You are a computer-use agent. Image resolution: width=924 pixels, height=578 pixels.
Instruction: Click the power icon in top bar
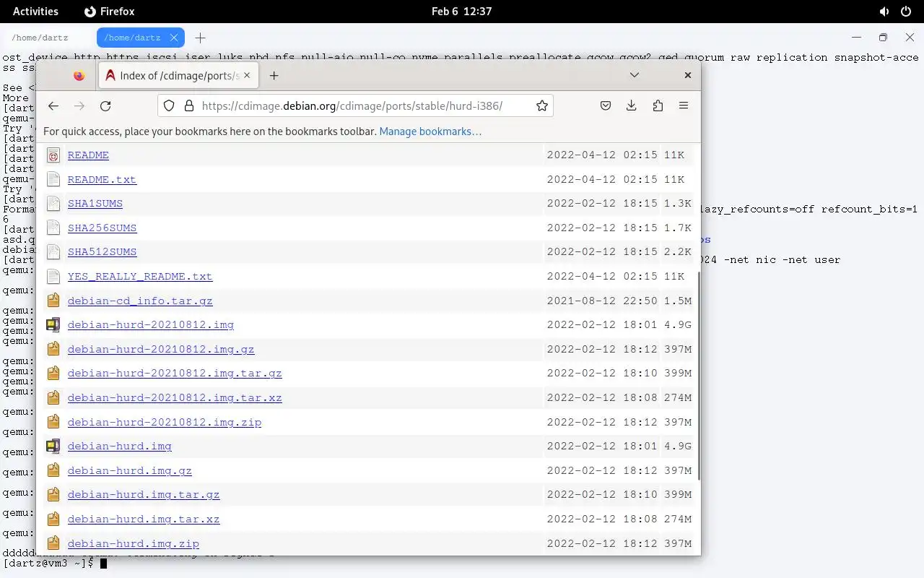click(x=906, y=12)
